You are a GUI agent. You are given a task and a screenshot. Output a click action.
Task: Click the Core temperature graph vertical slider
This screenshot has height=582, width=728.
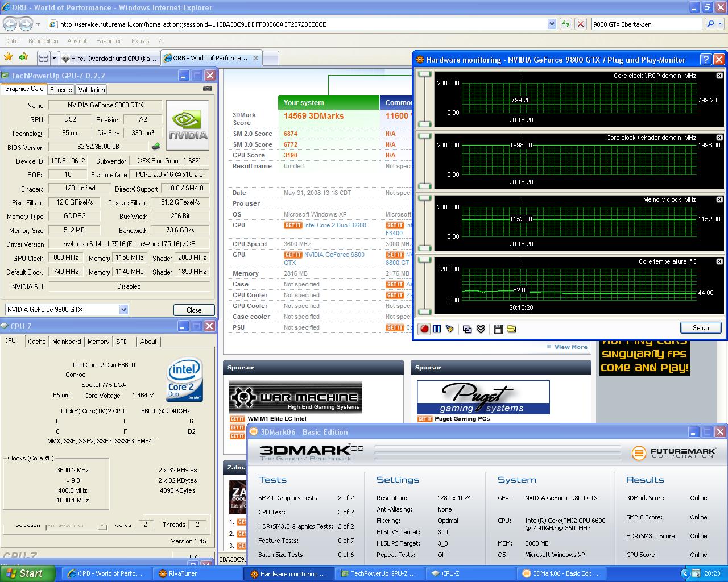tap(425, 284)
